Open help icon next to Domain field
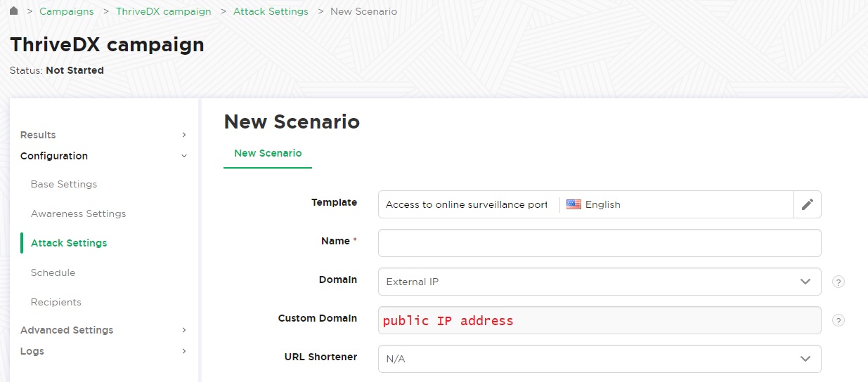 point(838,282)
